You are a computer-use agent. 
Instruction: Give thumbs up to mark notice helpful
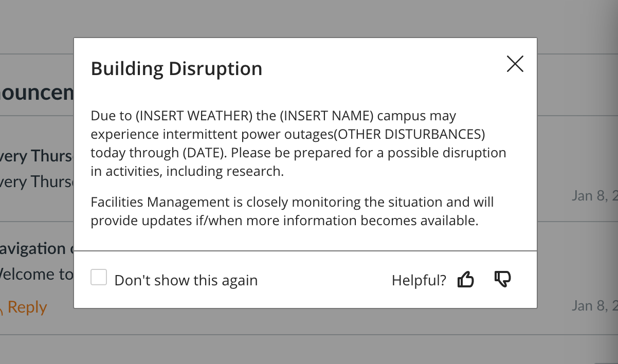465,280
